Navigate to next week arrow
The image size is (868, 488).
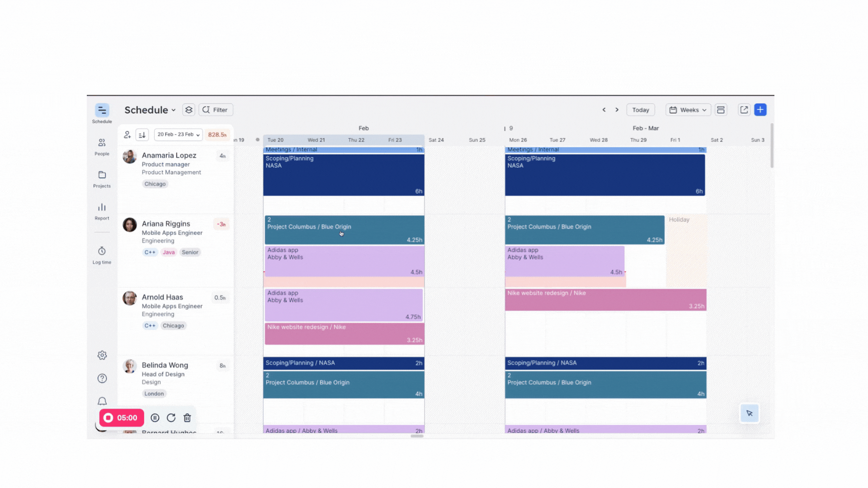[x=617, y=110]
